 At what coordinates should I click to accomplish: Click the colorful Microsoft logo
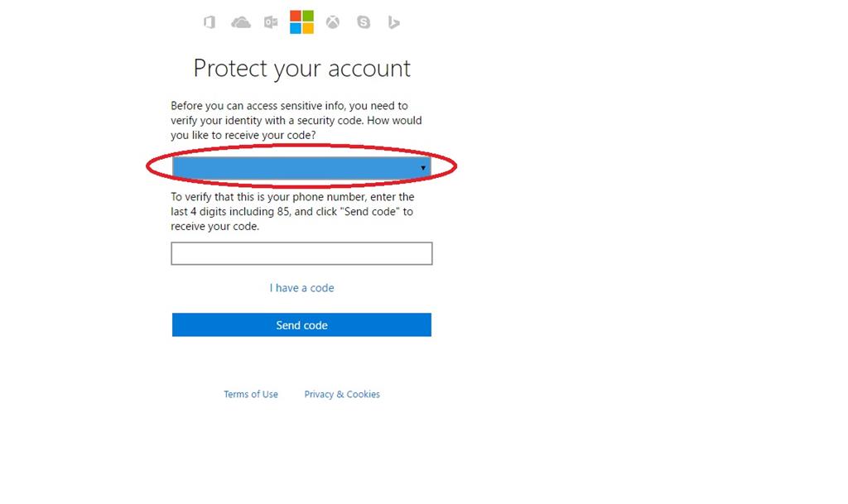(301, 22)
